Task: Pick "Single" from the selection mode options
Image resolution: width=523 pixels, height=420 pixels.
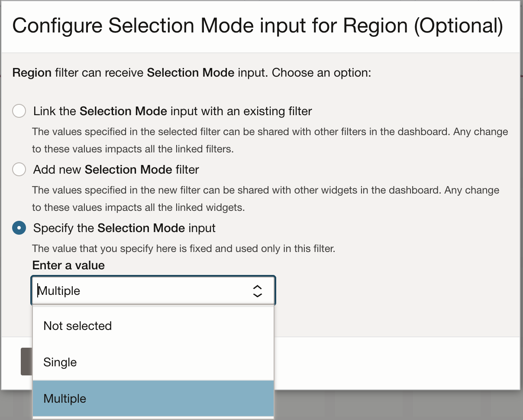Action: [x=60, y=362]
